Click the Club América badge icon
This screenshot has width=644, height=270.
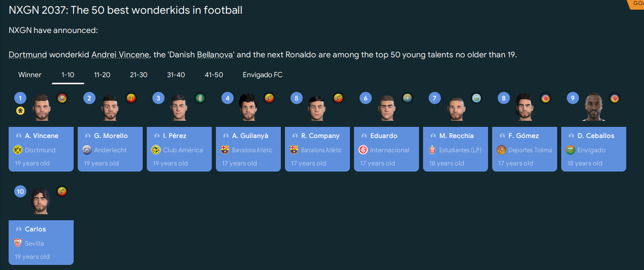(x=155, y=150)
